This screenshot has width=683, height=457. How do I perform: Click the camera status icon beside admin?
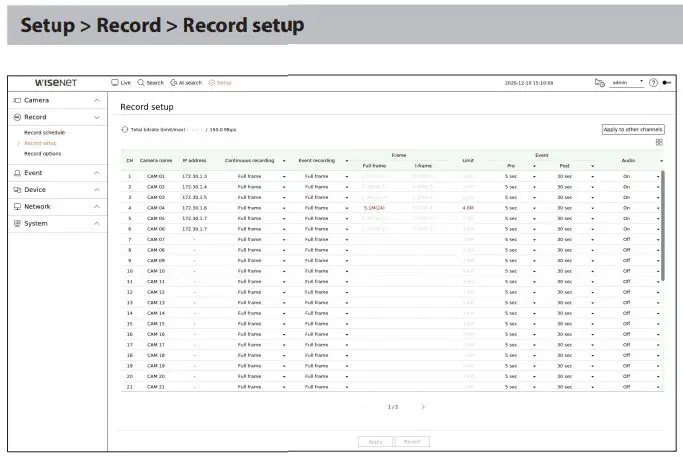pyautogui.click(x=600, y=82)
